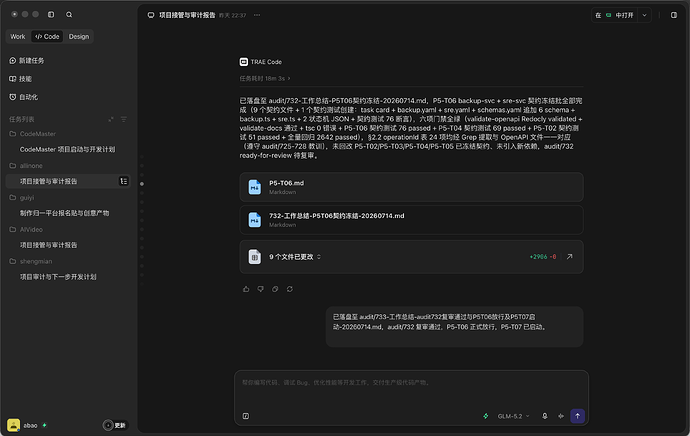The image size is (690, 436).
Task: Click the sparkle enhance prompt icon
Action: [561, 416]
